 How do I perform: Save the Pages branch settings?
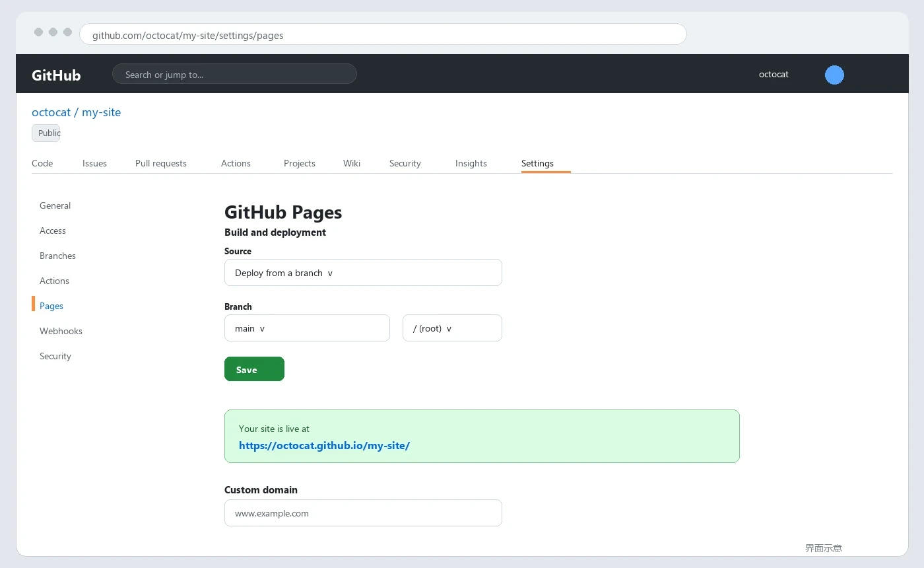(254, 369)
